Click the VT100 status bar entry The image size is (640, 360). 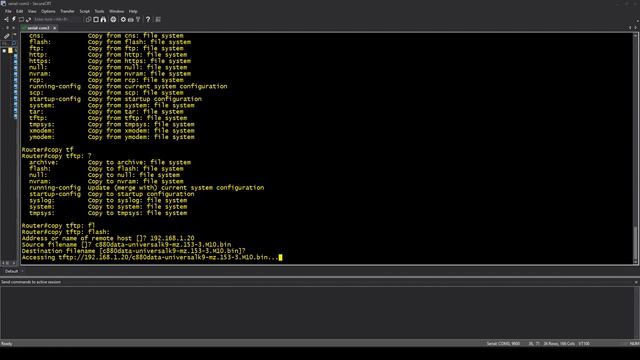click(x=584, y=344)
